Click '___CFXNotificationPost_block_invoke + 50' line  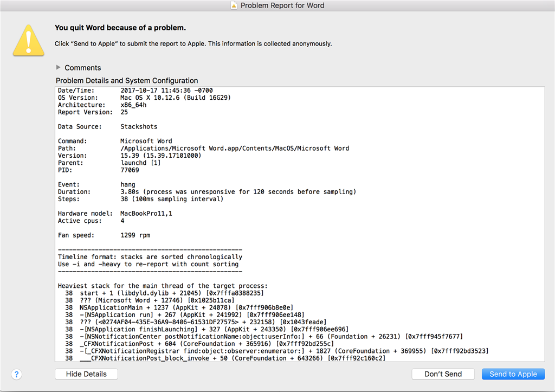click(x=225, y=358)
